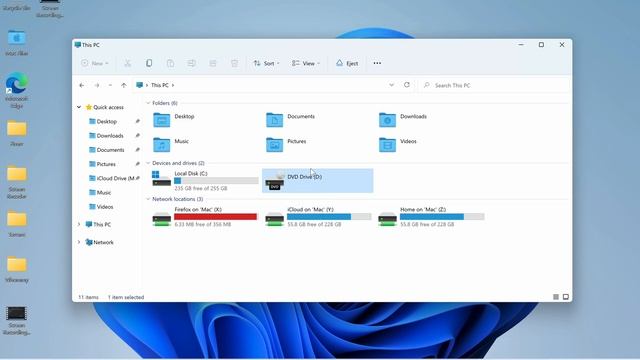Expand This PC in navigation pane
This screenshot has width=640, height=360.
[79, 224]
